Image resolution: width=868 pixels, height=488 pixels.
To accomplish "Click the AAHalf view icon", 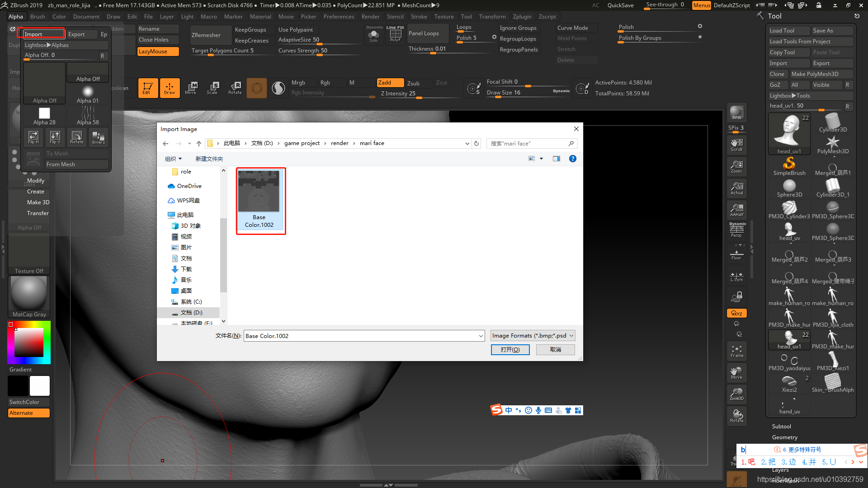I will [x=736, y=210].
